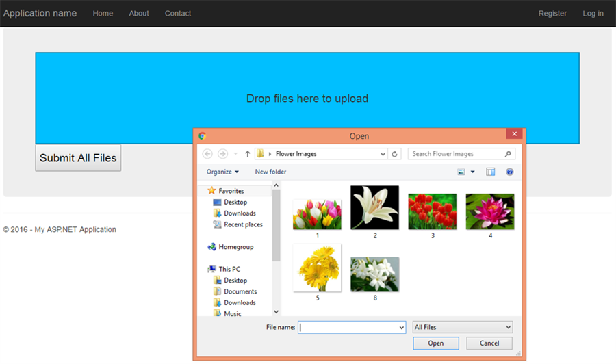Viewport: 616px width, 364px height.
Task: Select white lily image 2
Action: tap(375, 208)
